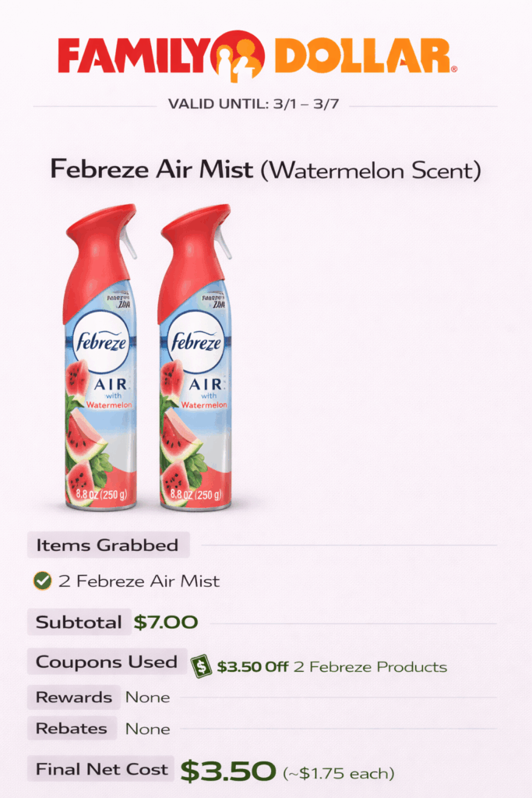Click the ~$1.75 each note
Viewport: 532px width, 798px height.
pyautogui.click(x=339, y=773)
